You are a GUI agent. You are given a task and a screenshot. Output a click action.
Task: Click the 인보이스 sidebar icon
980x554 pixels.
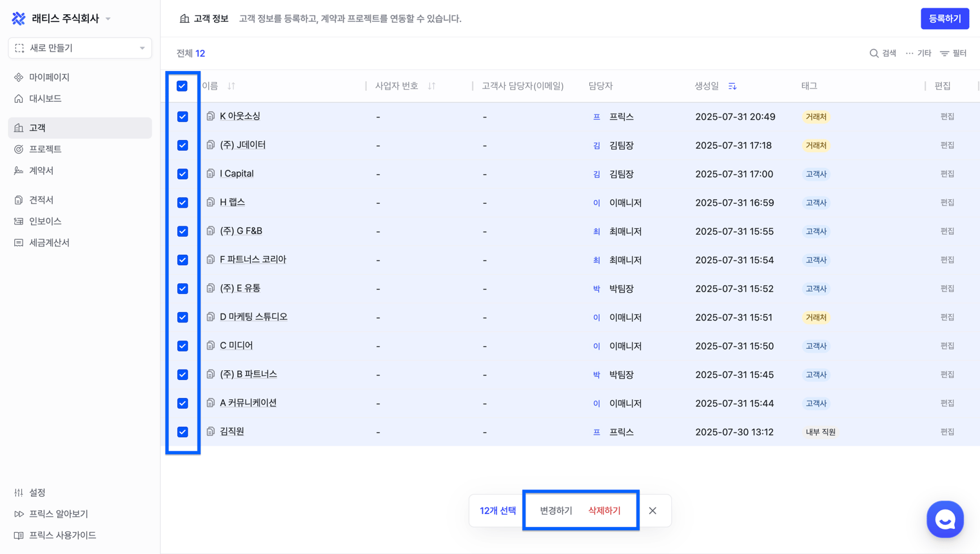[x=19, y=221]
